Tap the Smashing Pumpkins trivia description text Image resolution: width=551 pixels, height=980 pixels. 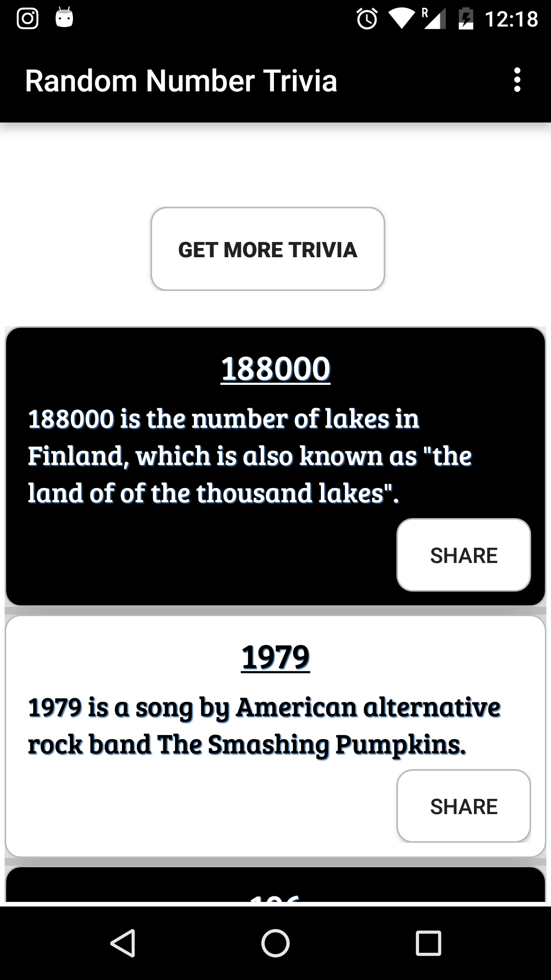click(264, 726)
